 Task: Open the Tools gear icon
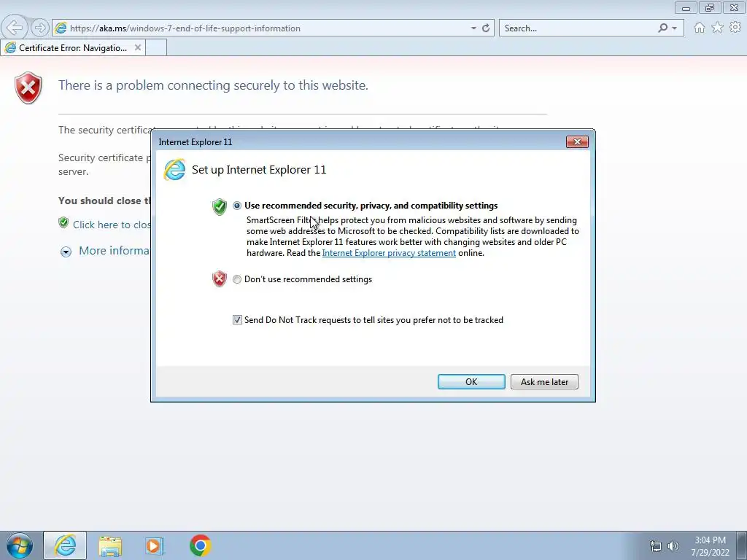coord(735,28)
